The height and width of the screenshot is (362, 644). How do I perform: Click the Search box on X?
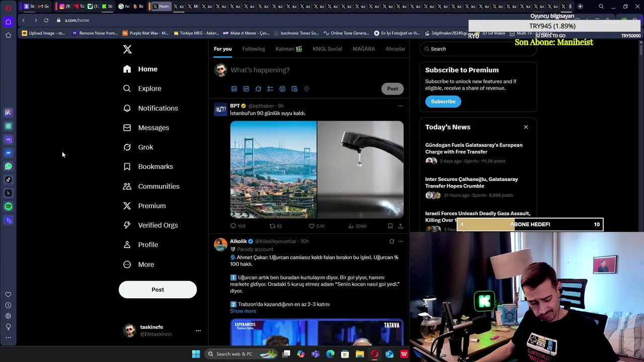[478, 49]
